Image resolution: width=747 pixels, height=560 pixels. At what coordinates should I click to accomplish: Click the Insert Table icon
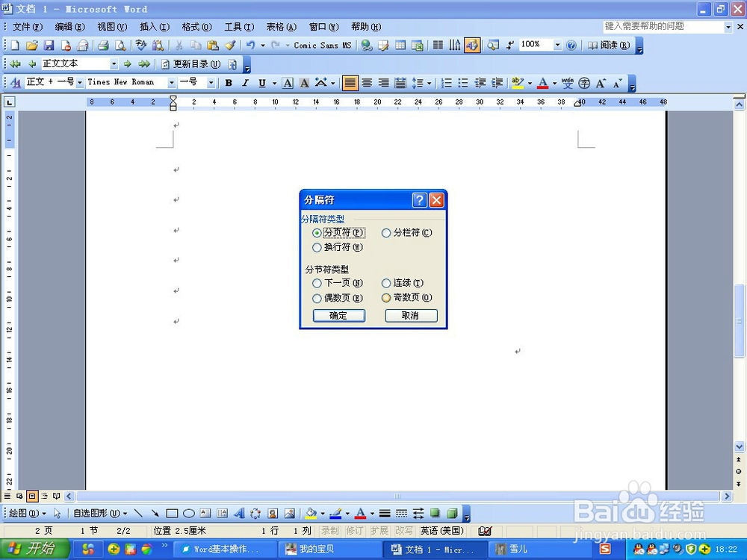tap(400, 46)
